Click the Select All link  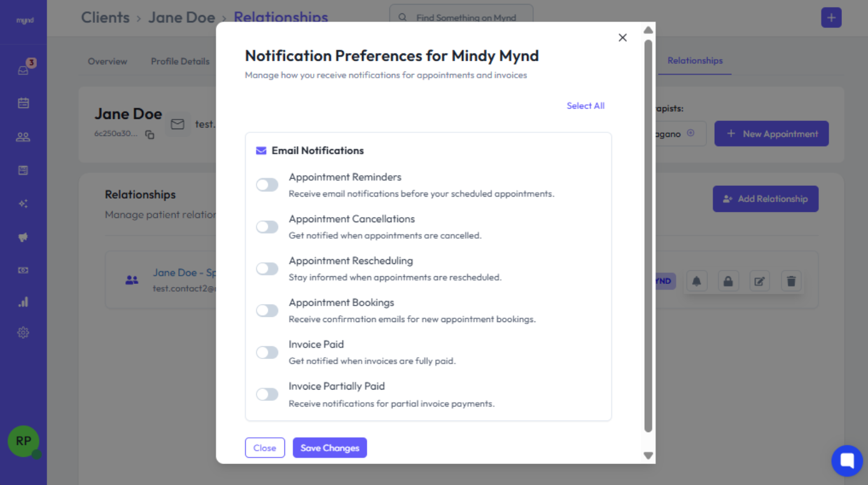click(585, 106)
